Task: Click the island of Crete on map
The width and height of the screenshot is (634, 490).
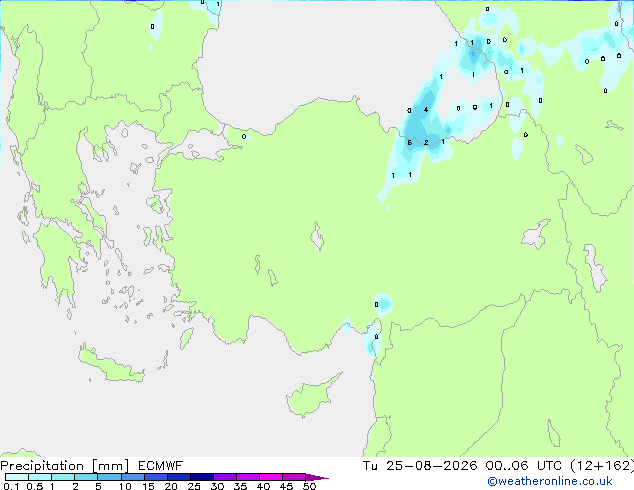Action: [110, 366]
